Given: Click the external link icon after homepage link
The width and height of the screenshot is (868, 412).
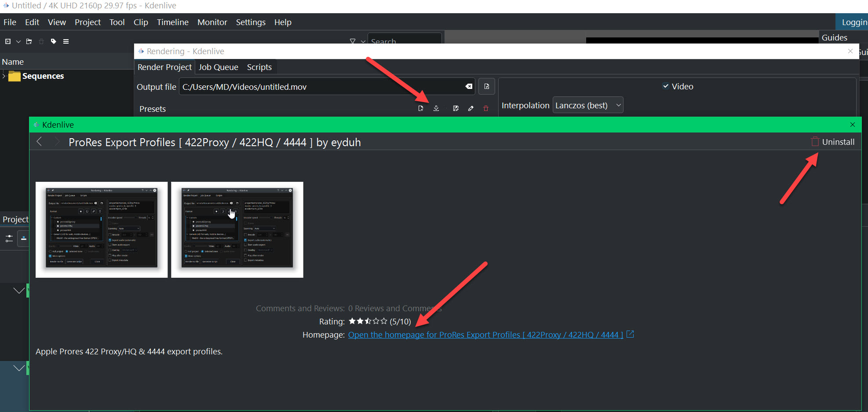Looking at the screenshot, I should 630,335.
